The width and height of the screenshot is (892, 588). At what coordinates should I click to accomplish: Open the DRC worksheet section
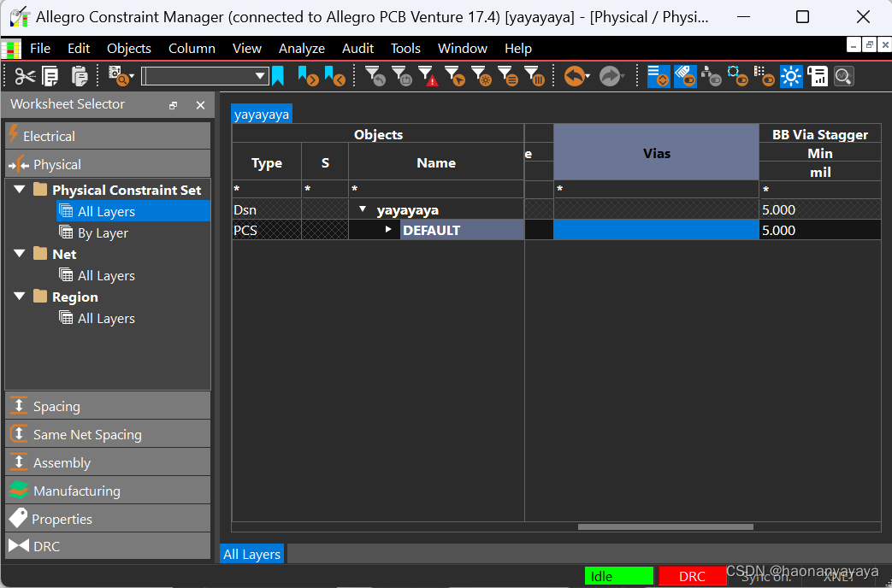click(108, 546)
